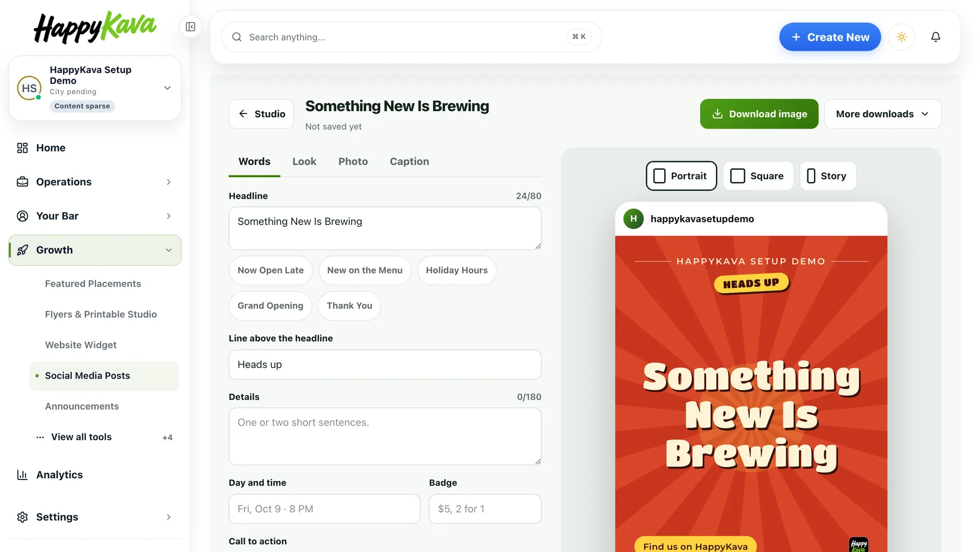The height and width of the screenshot is (552, 980).
Task: Click the HappyKava logo
Action: (95, 27)
